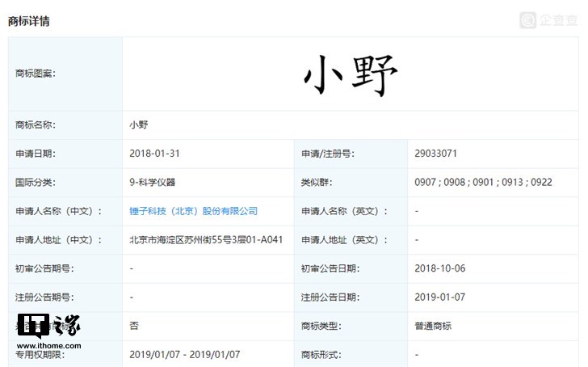The image size is (588, 367).
Task: Select the value 否 in the table
Action: (134, 326)
